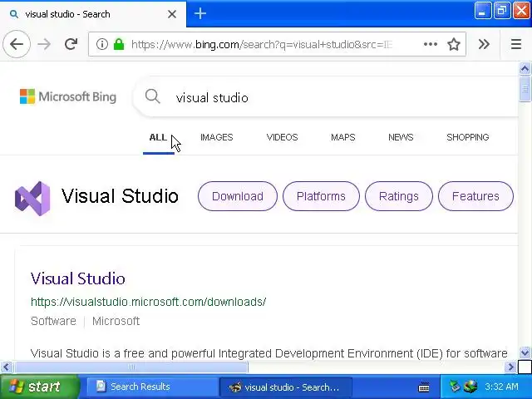Image resolution: width=532 pixels, height=399 pixels.
Task: Click the Download pill button
Action: coord(238,196)
